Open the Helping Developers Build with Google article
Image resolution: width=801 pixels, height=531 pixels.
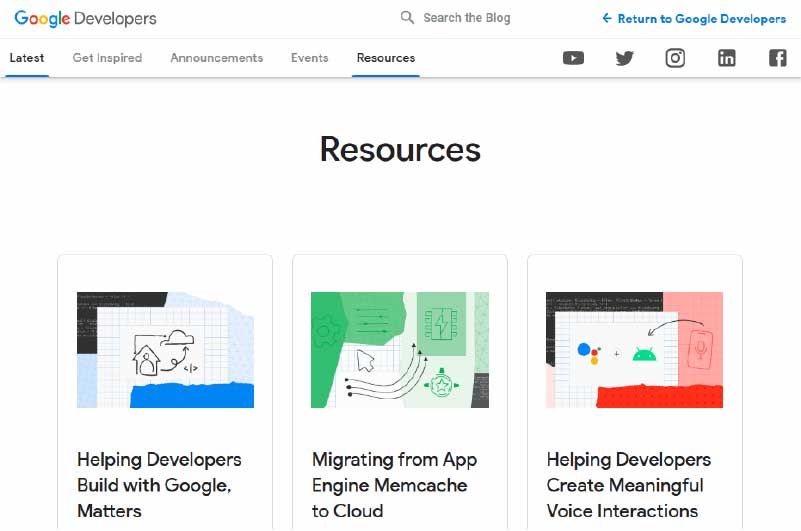point(159,484)
